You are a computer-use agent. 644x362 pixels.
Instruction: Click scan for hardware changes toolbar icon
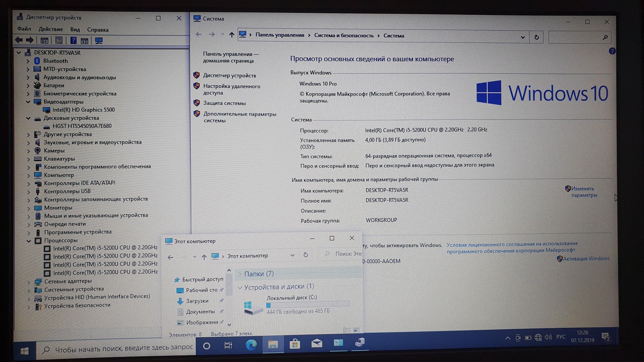point(99,41)
